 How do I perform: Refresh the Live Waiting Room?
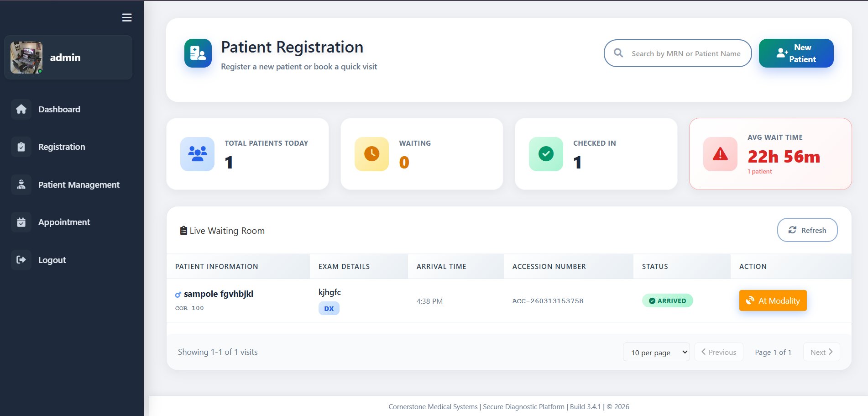(x=807, y=230)
